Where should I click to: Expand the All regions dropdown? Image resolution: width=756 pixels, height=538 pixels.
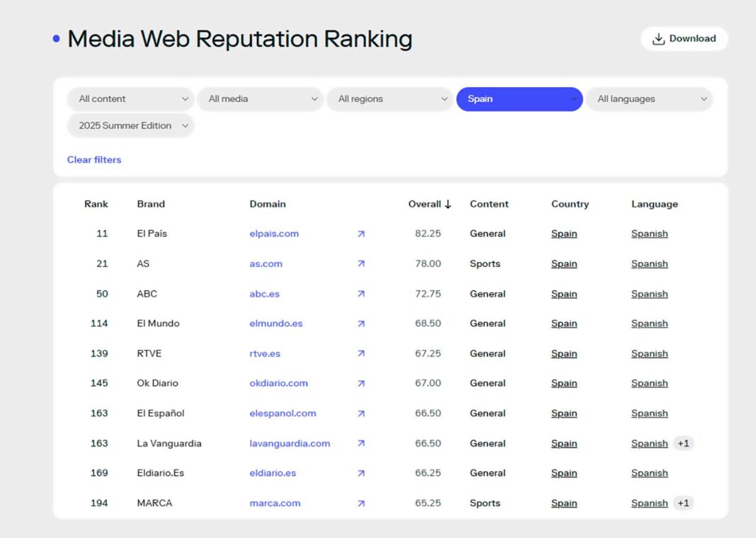click(x=390, y=99)
